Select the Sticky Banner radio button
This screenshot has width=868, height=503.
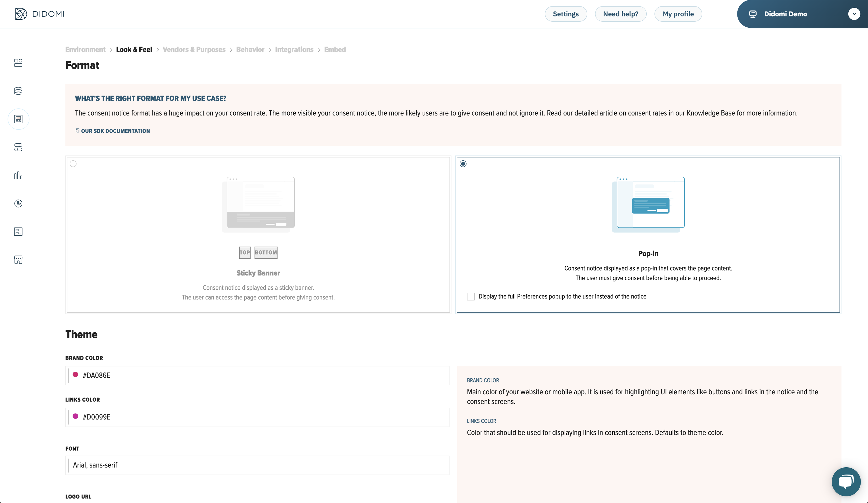point(73,164)
